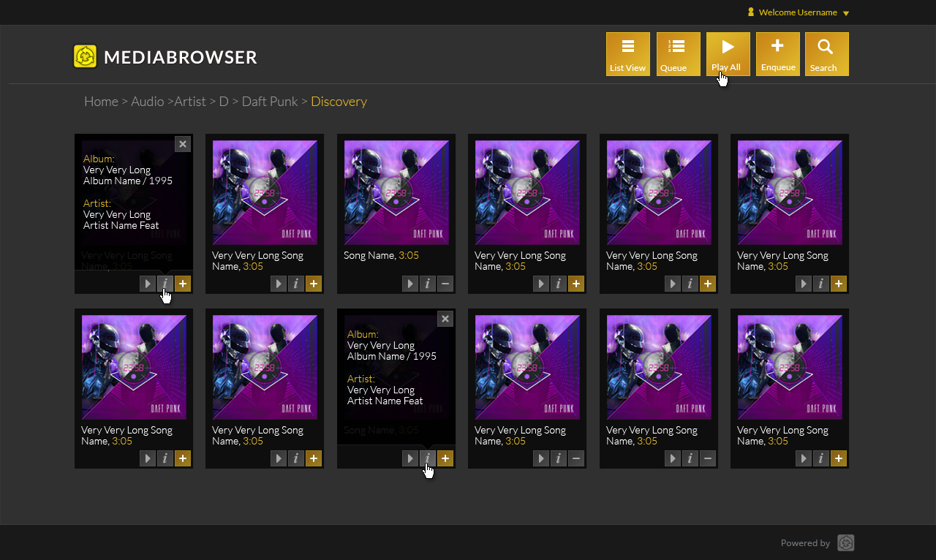Jump to the D breadcrumb level
The image size is (936, 560).
(224, 102)
